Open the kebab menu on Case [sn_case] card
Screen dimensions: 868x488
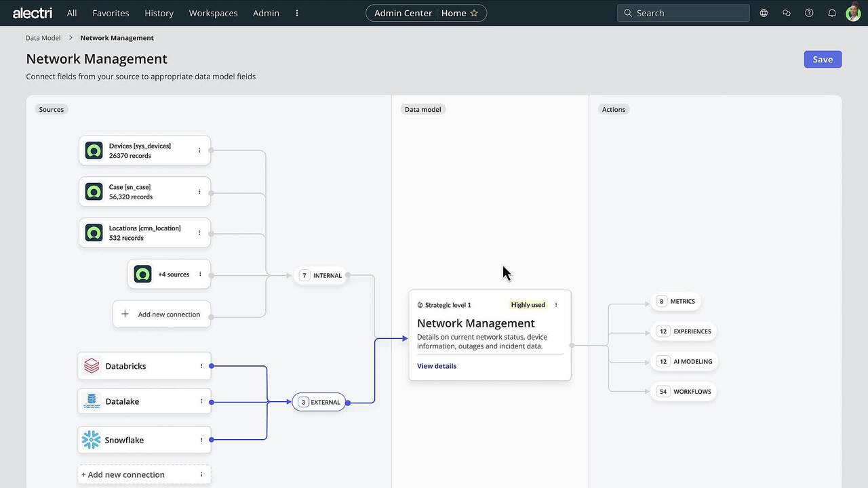[199, 191]
